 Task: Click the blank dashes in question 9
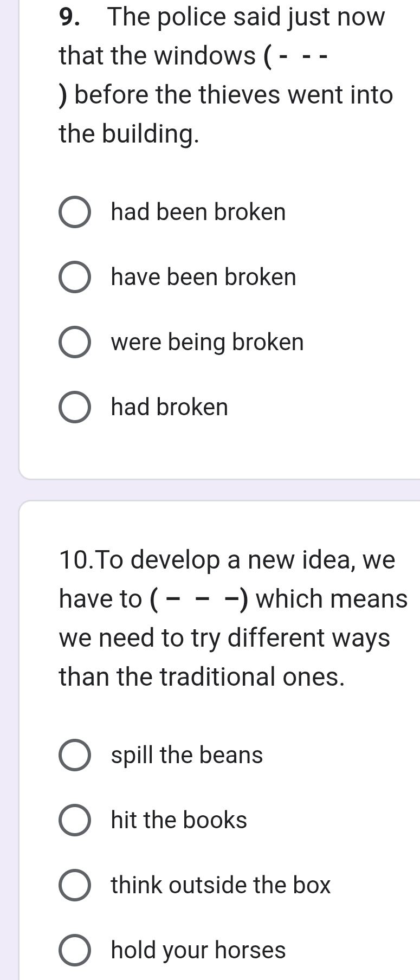(x=301, y=56)
